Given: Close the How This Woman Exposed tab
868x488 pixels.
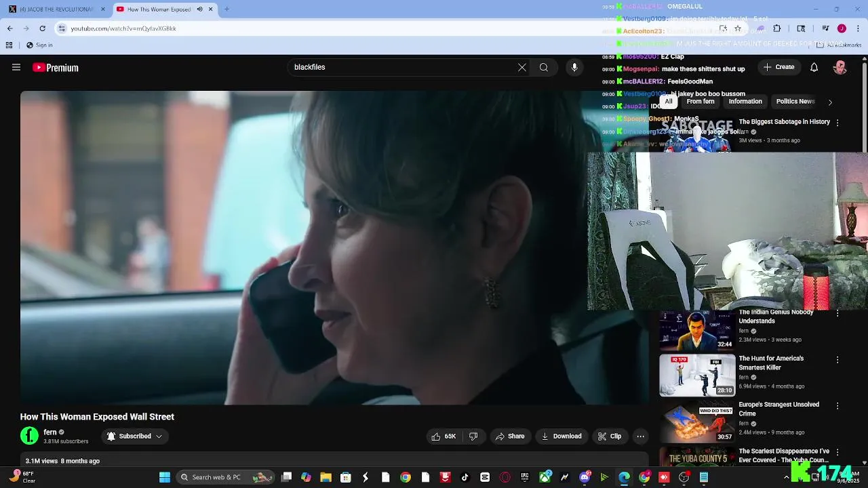Looking at the screenshot, I should (x=210, y=9).
